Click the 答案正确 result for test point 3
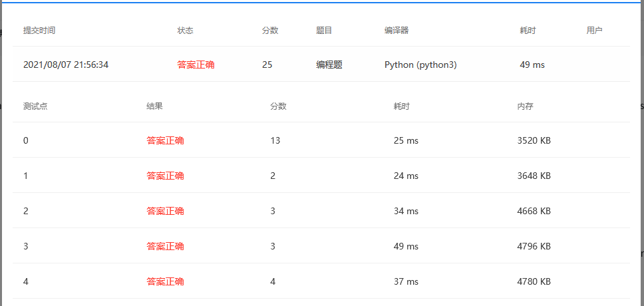The width and height of the screenshot is (644, 306). click(x=165, y=246)
